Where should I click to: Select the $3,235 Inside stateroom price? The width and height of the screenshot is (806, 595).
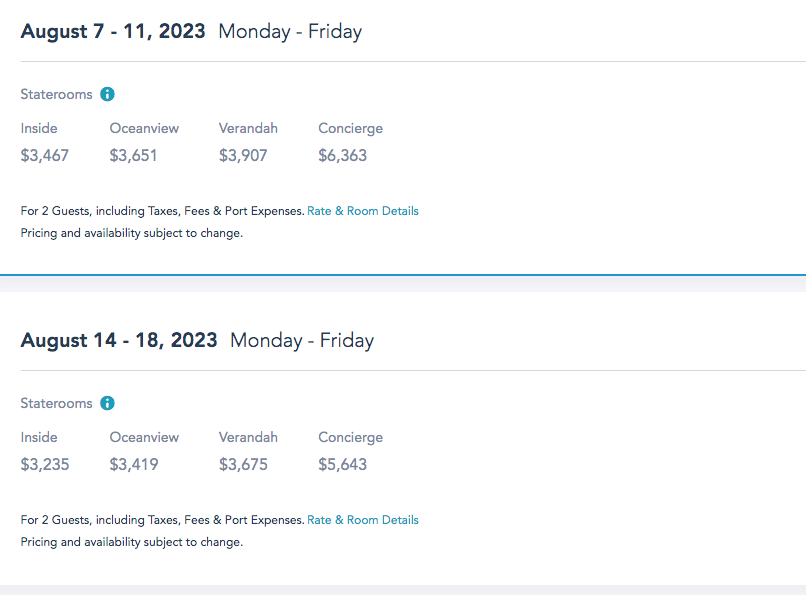point(45,464)
